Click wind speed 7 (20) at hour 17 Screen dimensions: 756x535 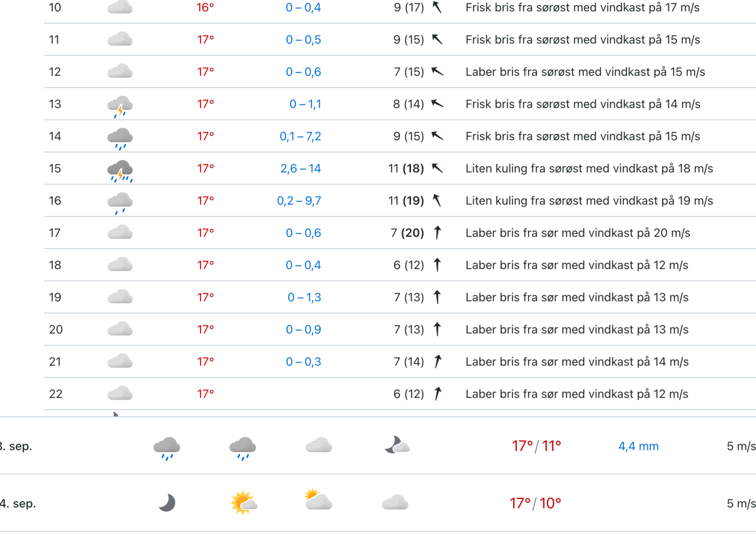[407, 233]
